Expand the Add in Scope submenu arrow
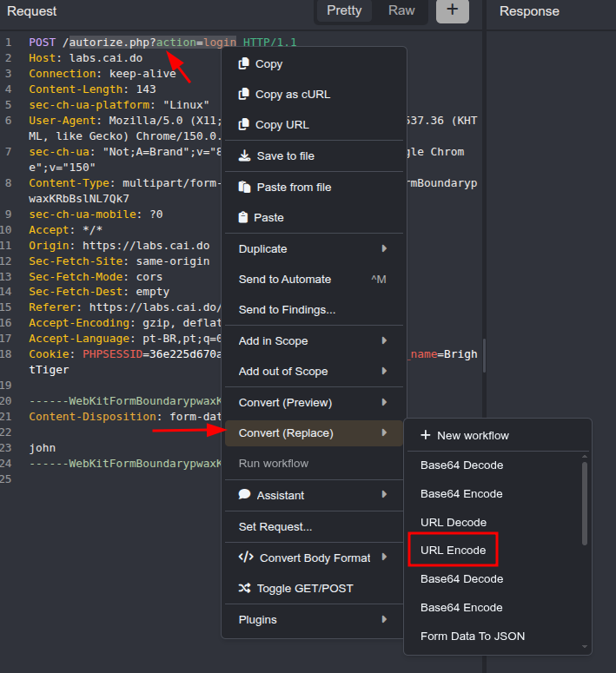The height and width of the screenshot is (673, 616). [x=384, y=340]
